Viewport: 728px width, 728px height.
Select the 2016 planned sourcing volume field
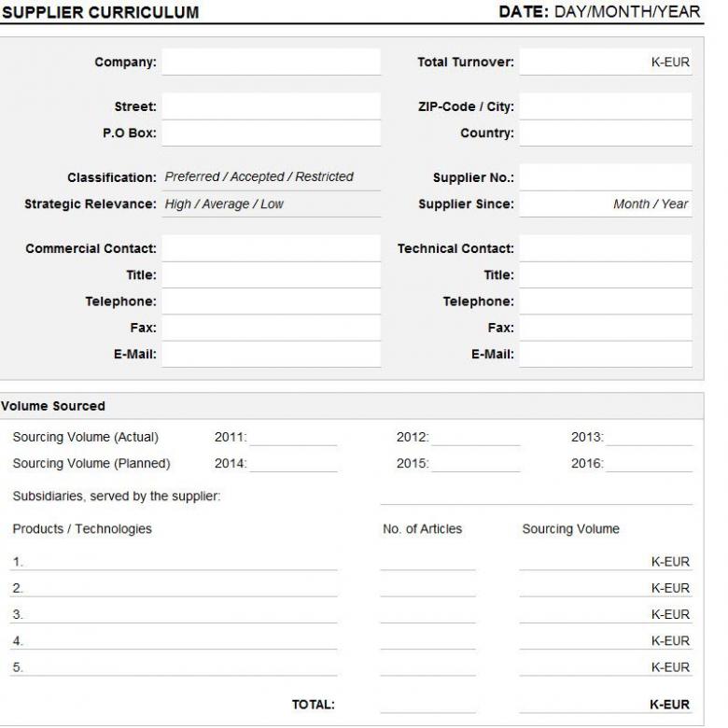coord(649,464)
